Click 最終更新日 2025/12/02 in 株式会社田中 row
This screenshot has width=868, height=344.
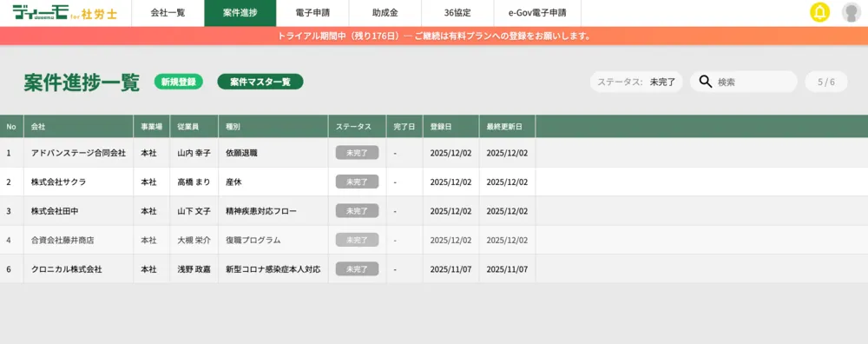[507, 211]
